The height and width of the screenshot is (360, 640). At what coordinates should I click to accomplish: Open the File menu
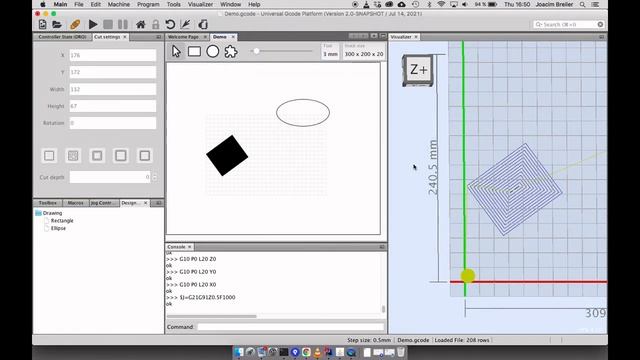[x=79, y=4]
